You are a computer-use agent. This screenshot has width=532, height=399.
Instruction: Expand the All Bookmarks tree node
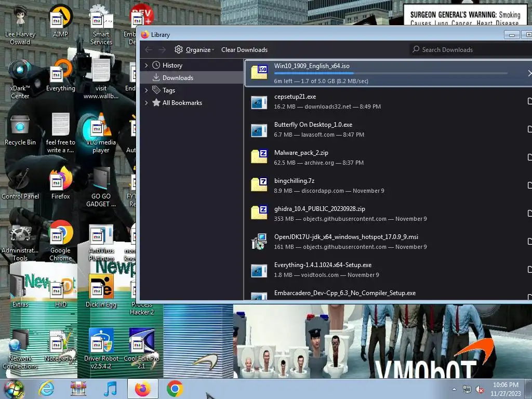[146, 103]
